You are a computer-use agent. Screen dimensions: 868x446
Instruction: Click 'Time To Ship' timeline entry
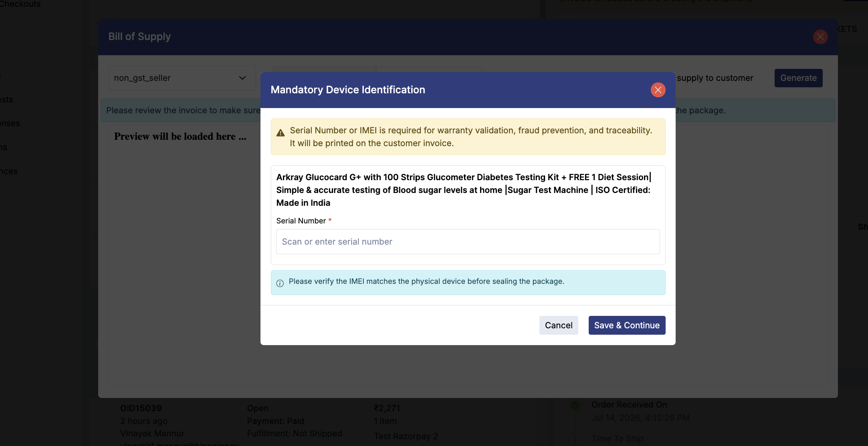pyautogui.click(x=618, y=438)
